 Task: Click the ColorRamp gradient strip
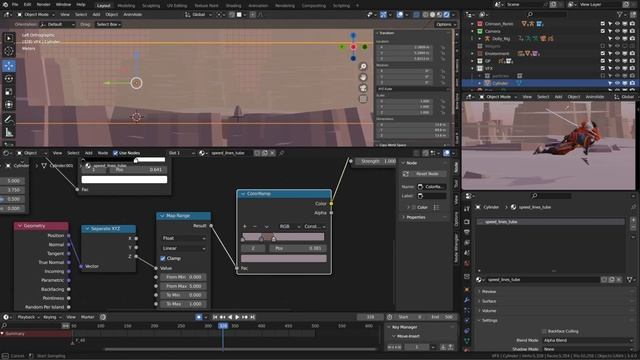tap(283, 237)
